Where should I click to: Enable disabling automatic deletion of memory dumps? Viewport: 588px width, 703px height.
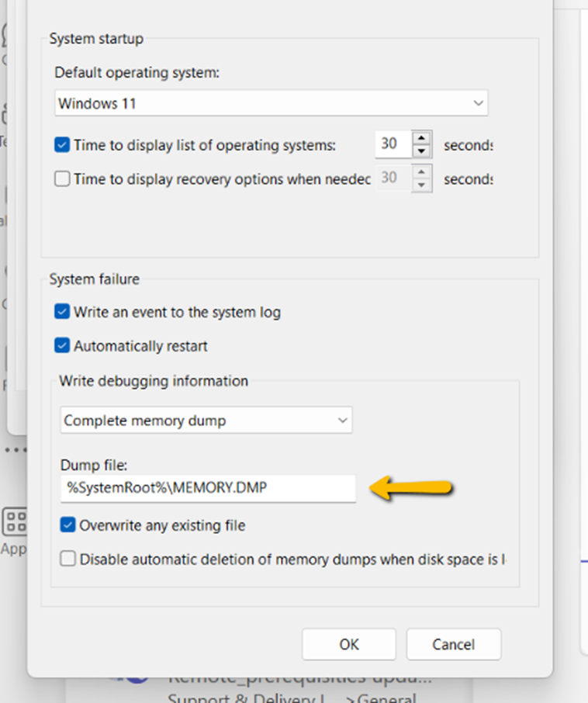coord(67,559)
